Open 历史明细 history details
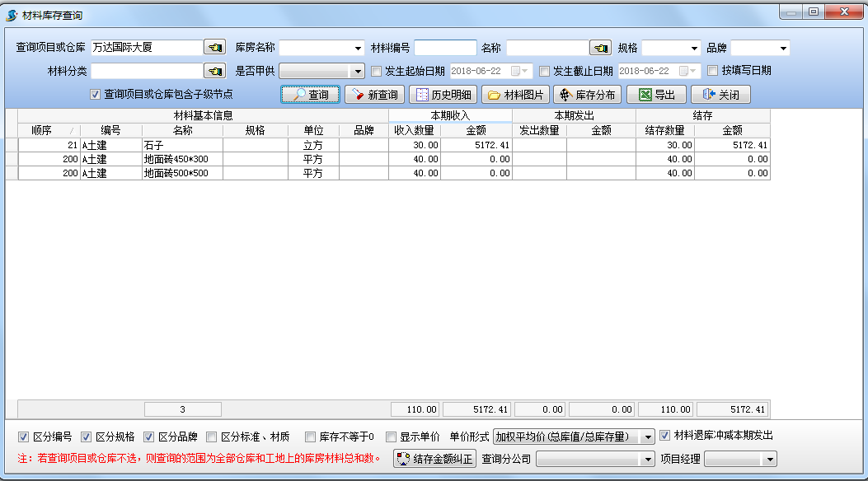The height and width of the screenshot is (481, 868). tap(443, 95)
